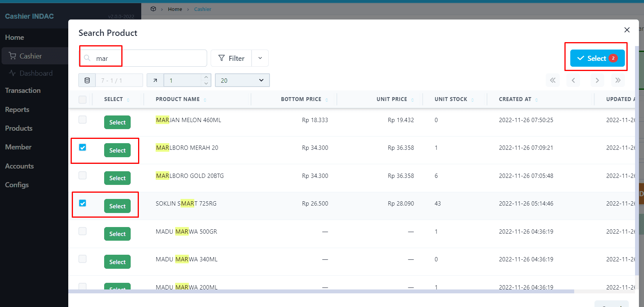Image resolution: width=644 pixels, height=307 pixels.
Task: Check the MADU MARWA 500GR checkbox
Action: click(82, 231)
